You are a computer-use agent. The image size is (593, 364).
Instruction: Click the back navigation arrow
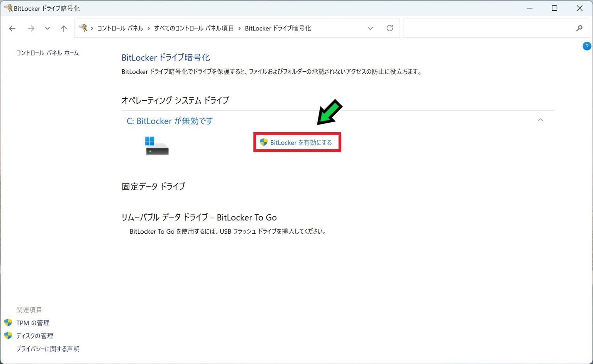(12, 28)
